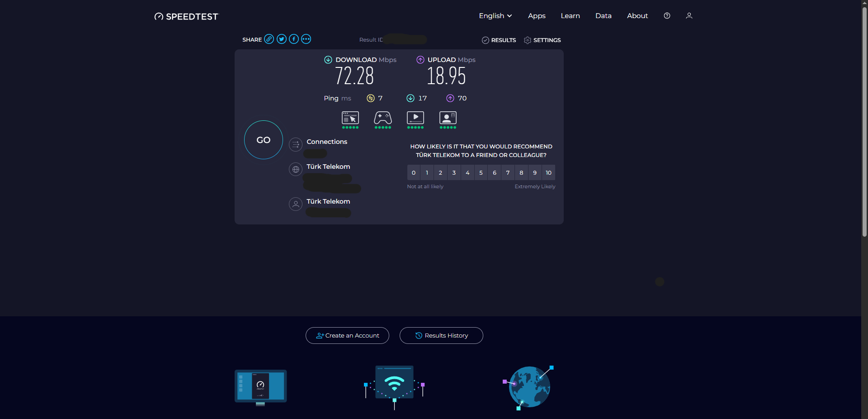Open more share options icon

[x=306, y=39]
